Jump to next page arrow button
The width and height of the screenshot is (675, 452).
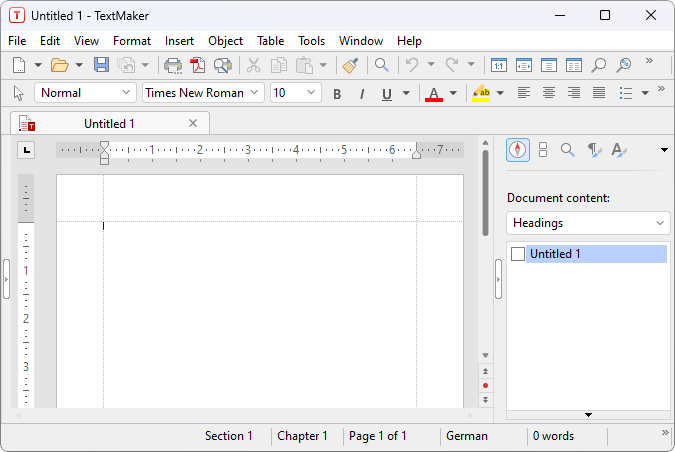pos(486,400)
